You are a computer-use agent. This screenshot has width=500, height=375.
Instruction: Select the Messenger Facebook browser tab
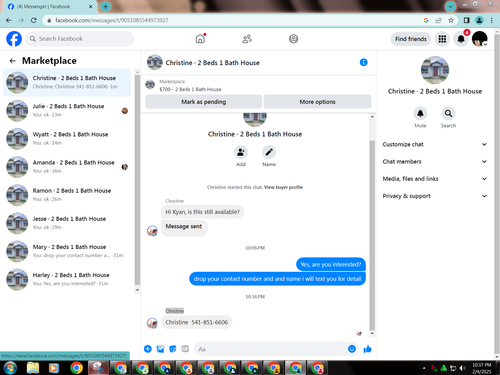[50, 7]
